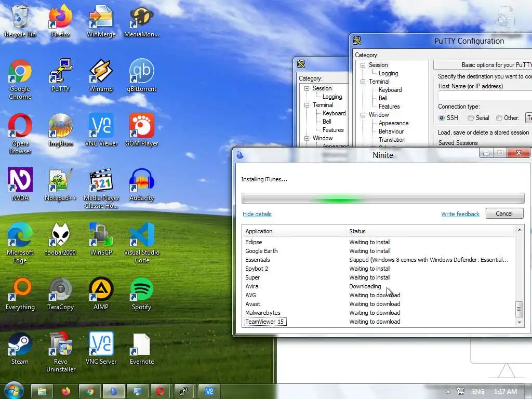Open the WinMerge desktop shortcut
The image size is (532, 399).
point(101,20)
